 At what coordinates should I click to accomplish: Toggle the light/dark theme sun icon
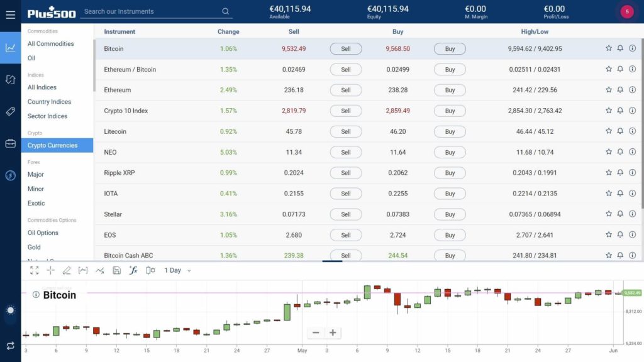click(x=10, y=310)
